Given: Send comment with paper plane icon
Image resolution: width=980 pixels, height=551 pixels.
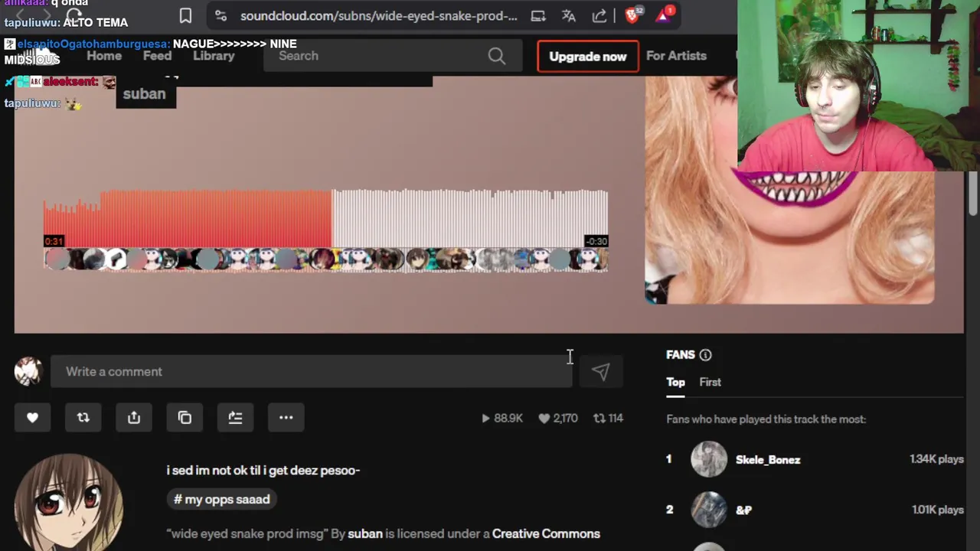Looking at the screenshot, I should tap(600, 372).
